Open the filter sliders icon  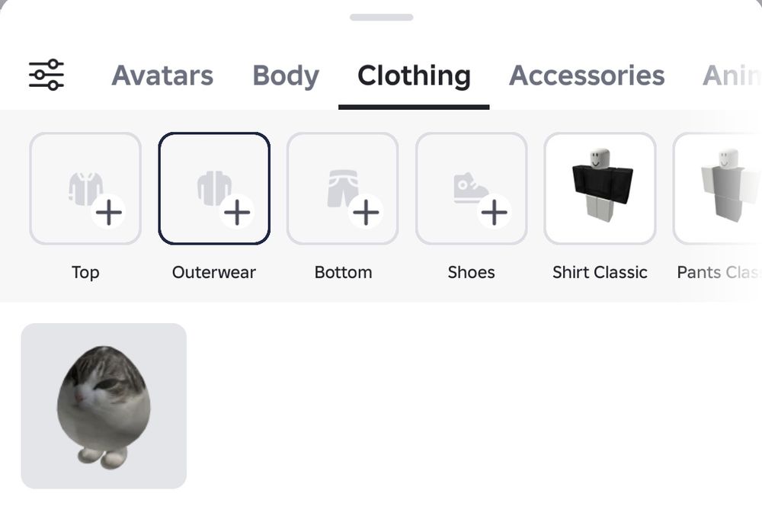46,75
